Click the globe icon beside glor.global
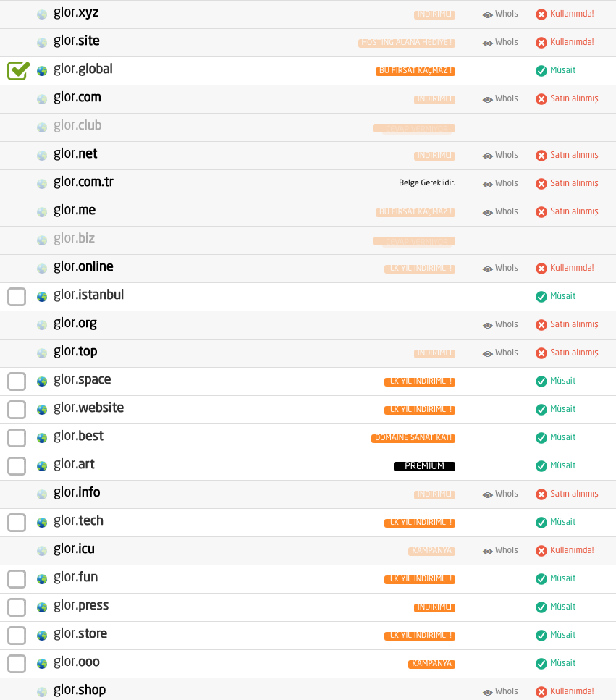 [42, 71]
